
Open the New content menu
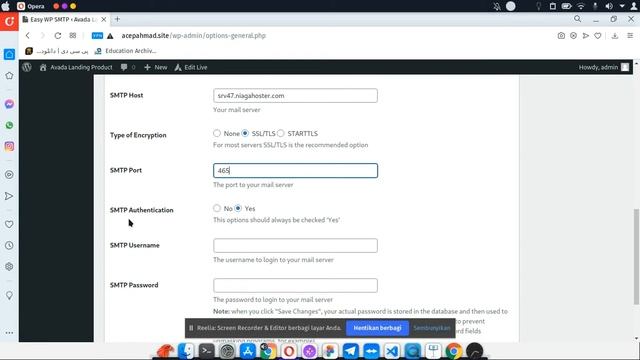pyautogui.click(x=156, y=67)
